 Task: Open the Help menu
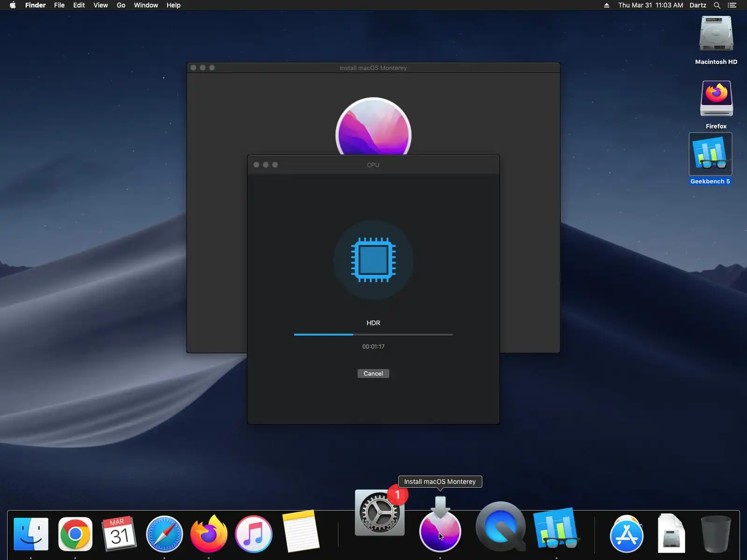pyautogui.click(x=173, y=5)
